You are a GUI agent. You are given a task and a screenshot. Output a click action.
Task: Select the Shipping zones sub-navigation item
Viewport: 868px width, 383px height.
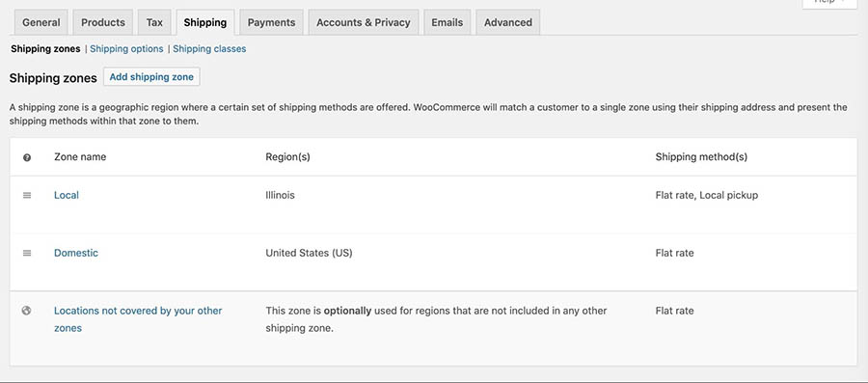point(45,48)
